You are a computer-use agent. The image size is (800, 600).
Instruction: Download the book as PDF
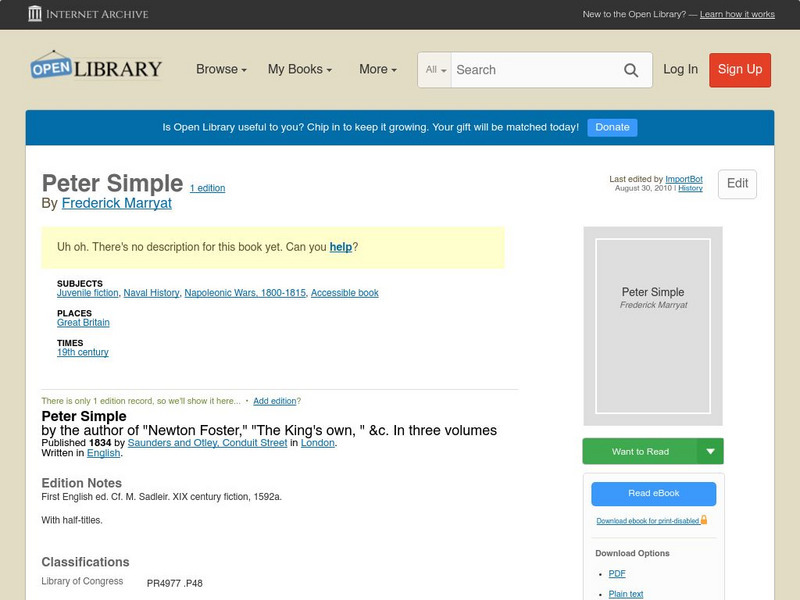[618, 573]
